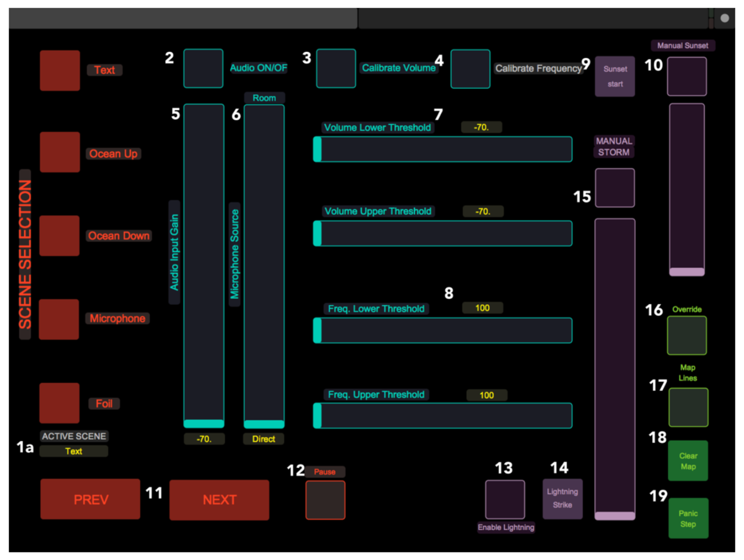Toggle the Pause button
This screenshot has width=744, height=560.
(x=325, y=500)
